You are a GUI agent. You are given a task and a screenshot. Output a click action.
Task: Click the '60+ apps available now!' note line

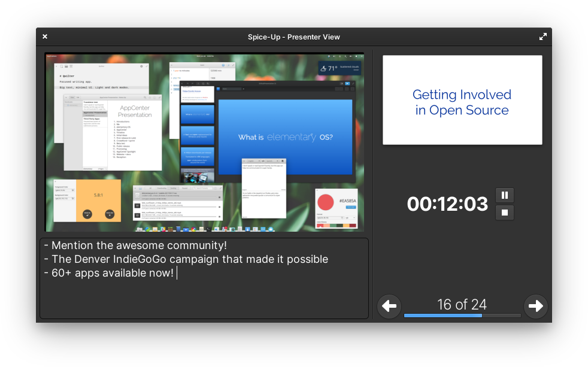click(109, 273)
